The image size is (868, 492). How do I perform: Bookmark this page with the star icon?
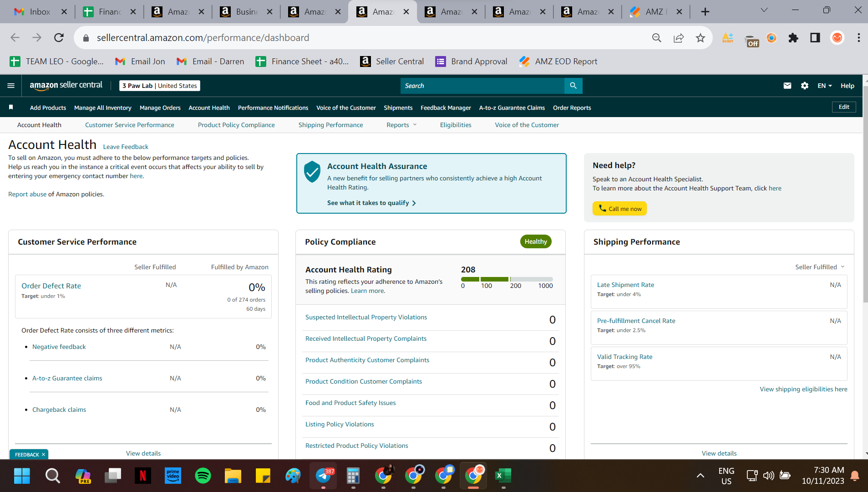point(700,38)
